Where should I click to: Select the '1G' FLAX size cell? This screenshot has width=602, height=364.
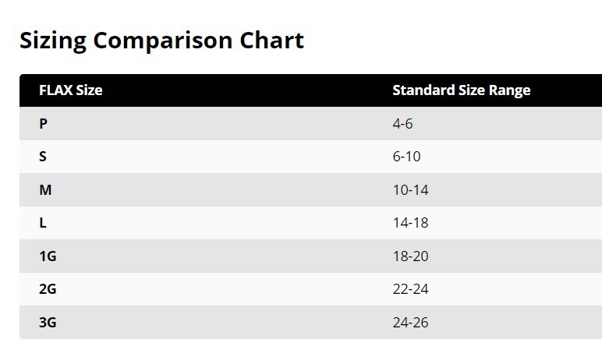(48, 256)
